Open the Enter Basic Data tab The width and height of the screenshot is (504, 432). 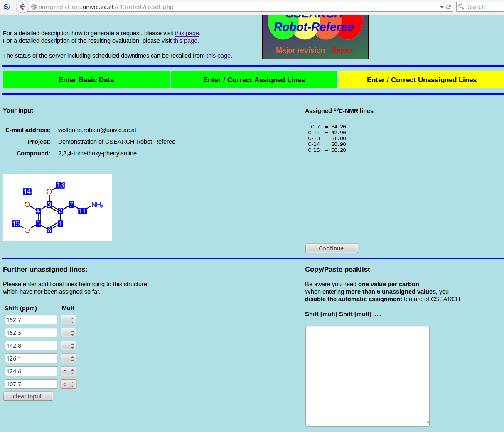(x=86, y=80)
